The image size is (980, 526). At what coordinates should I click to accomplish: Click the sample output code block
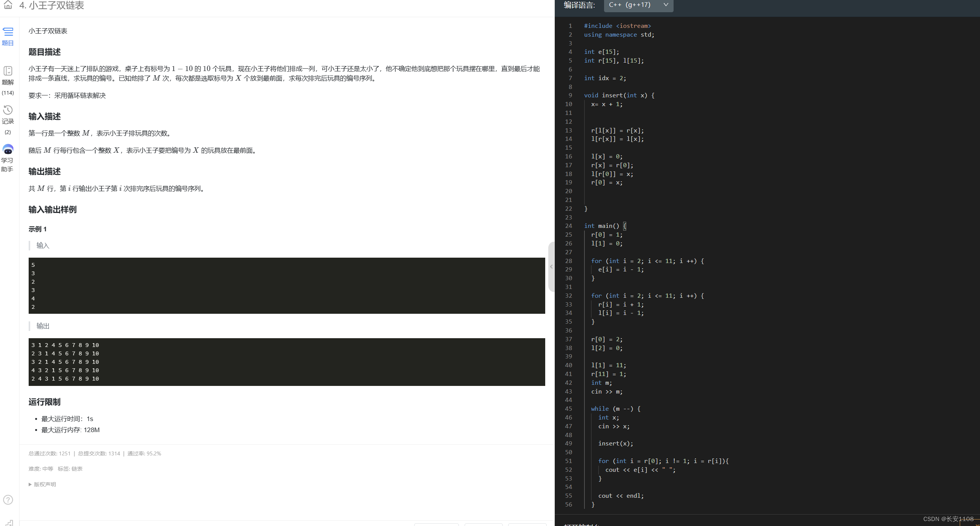(287, 362)
